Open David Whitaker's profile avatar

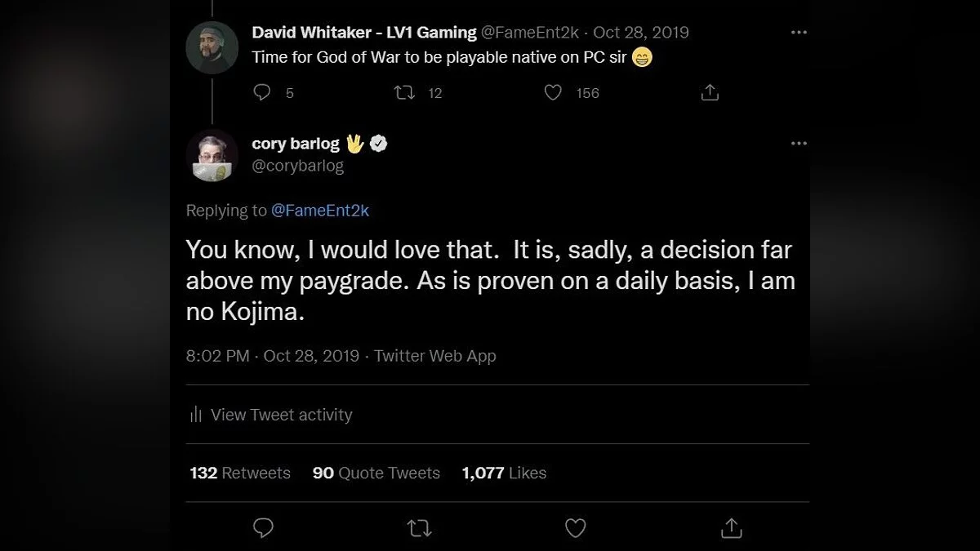click(x=212, y=47)
